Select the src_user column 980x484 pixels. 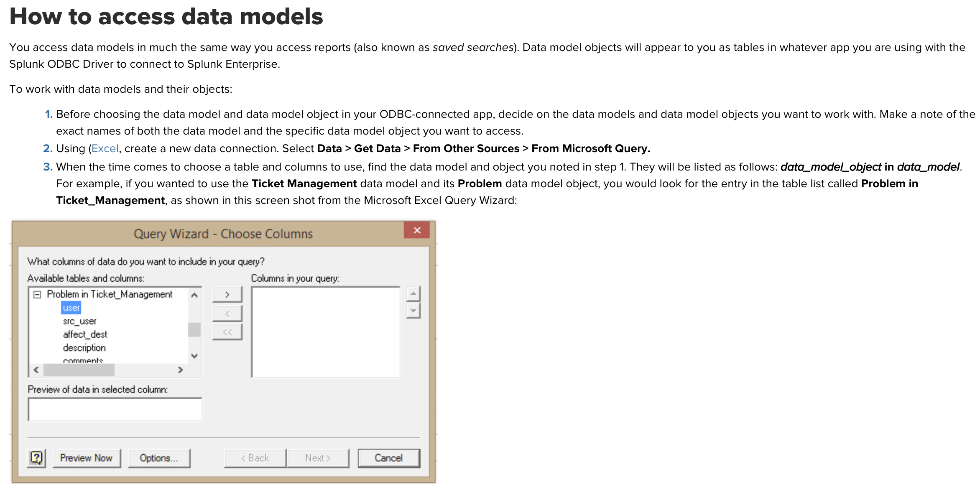[79, 321]
